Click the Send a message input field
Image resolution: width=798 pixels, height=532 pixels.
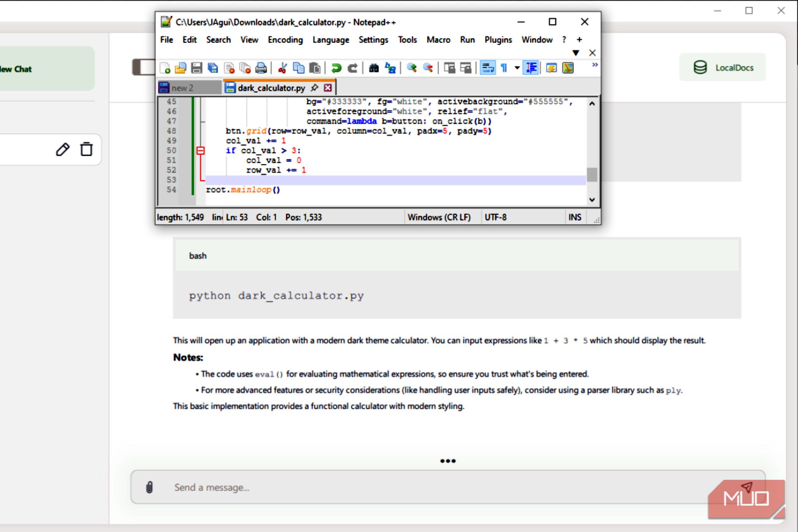448,487
